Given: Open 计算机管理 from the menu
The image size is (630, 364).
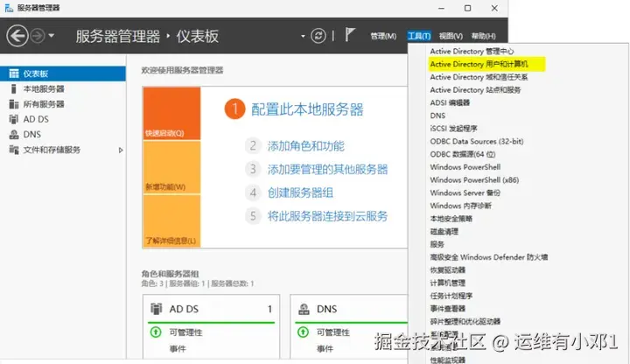Looking at the screenshot, I should 448,283.
